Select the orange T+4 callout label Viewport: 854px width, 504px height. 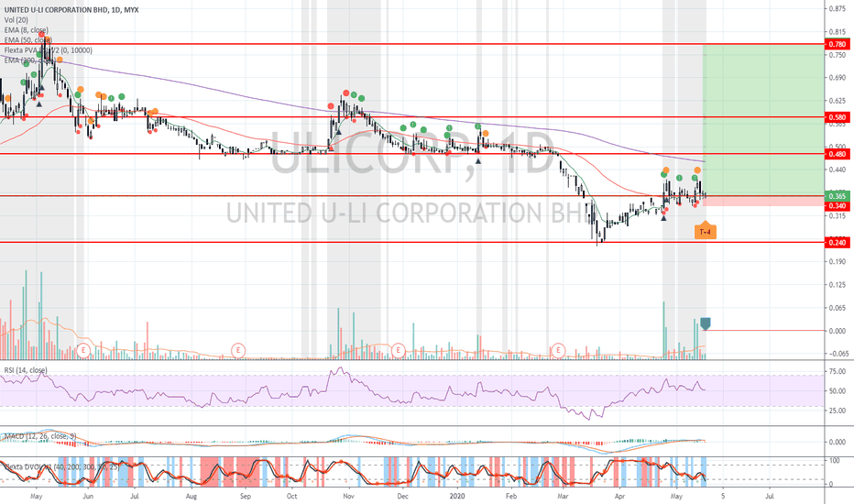pyautogui.click(x=706, y=231)
